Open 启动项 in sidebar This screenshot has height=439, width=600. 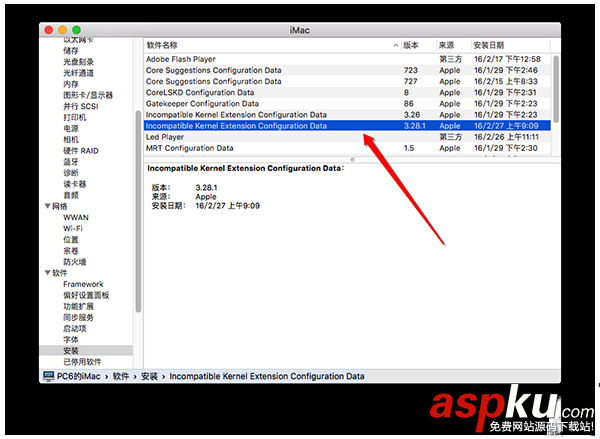tap(75, 328)
